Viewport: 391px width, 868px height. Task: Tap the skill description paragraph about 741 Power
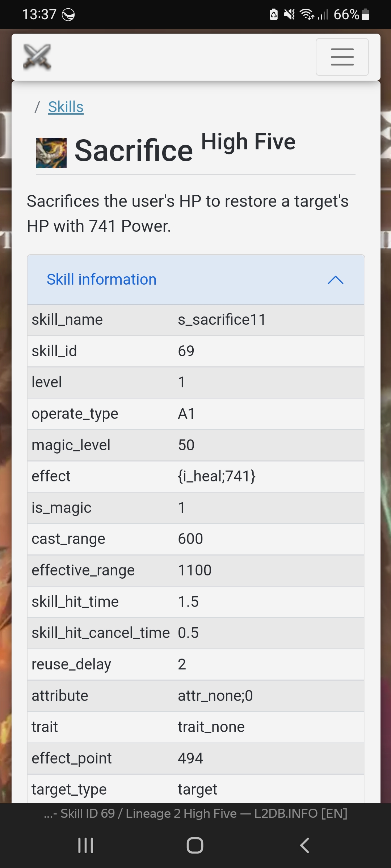(188, 214)
